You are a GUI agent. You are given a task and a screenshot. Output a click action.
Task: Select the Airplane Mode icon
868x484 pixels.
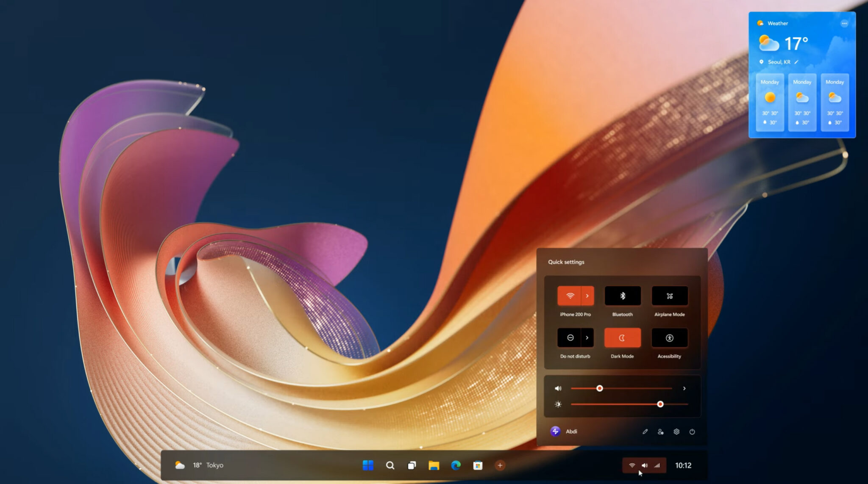[x=670, y=296]
